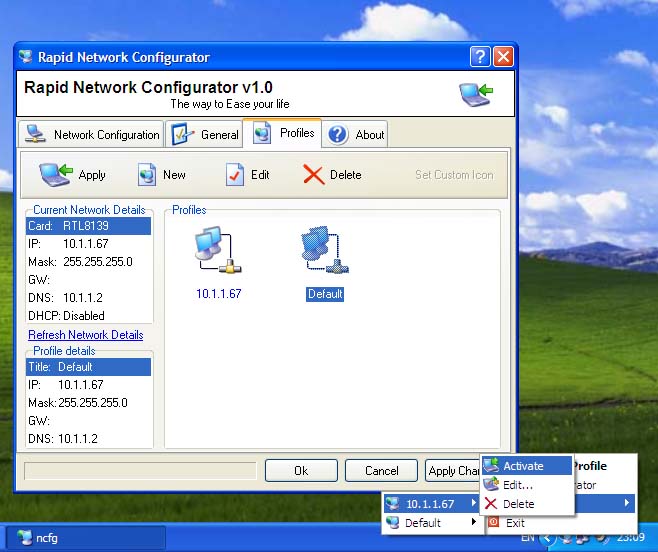Viewport: 658px width, 552px height.
Task: Click the header laptop logo with green arrow
Action: click(x=475, y=94)
